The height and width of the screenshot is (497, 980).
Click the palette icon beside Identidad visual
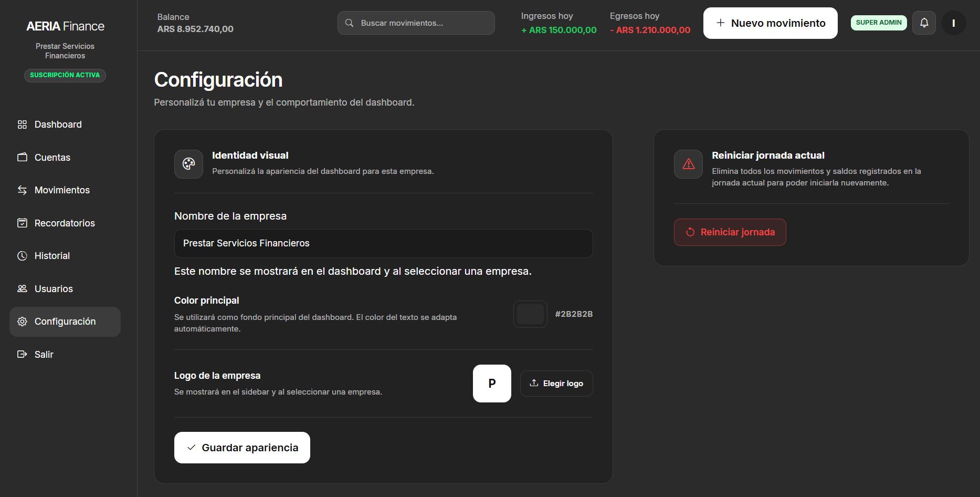pos(188,164)
